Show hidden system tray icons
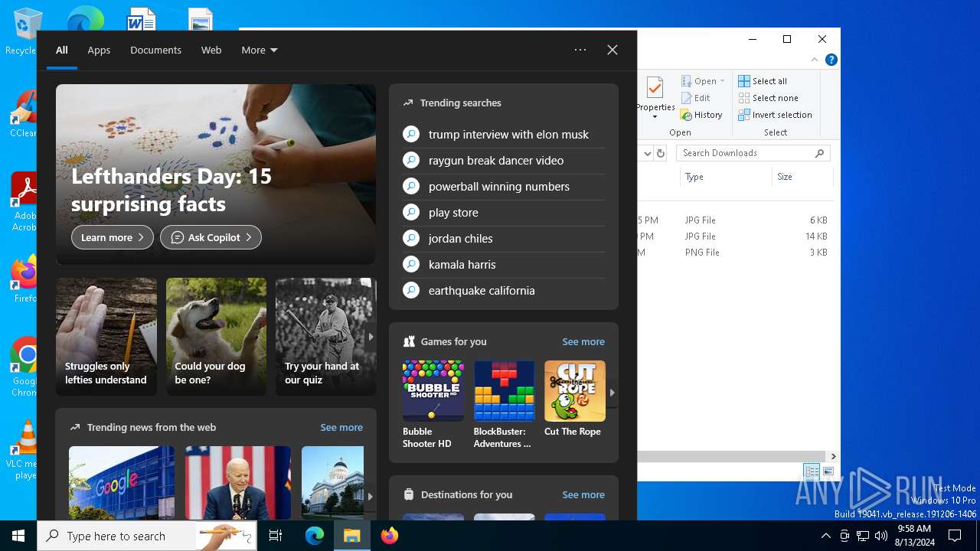Screen dimensions: 980x551 coord(825,536)
